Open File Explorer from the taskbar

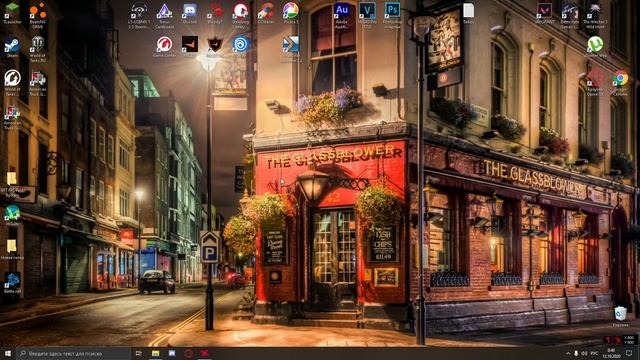(156, 353)
